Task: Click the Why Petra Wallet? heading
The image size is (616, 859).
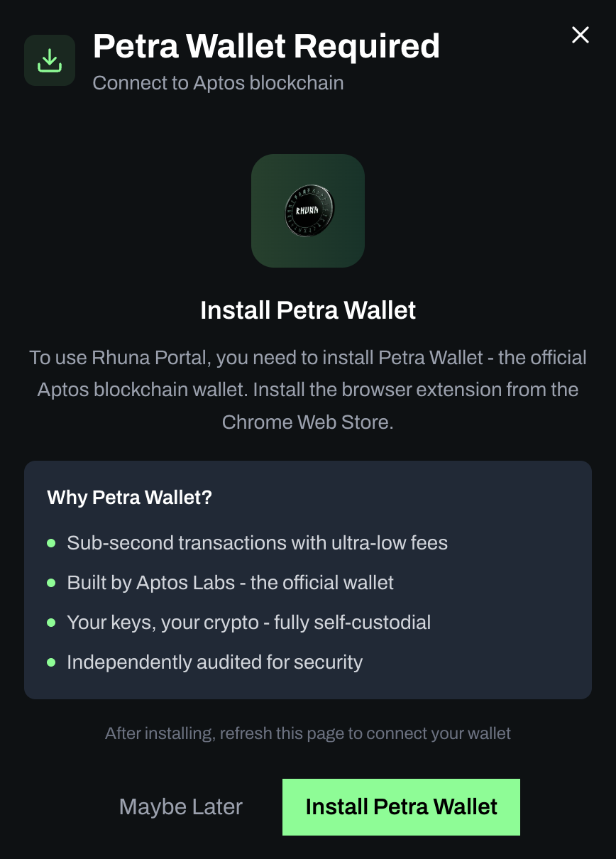Action: click(130, 498)
